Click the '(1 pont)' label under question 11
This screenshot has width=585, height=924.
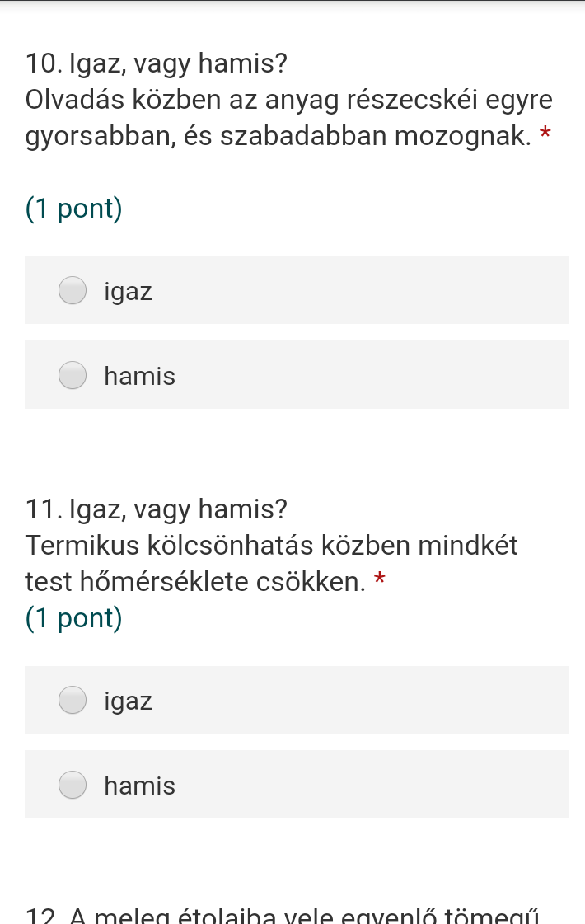[74, 617]
